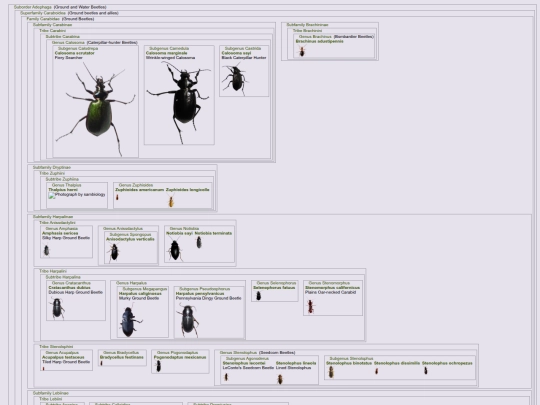
Task: View the Fiery Searcher beetle photo
Action: pyautogui.click(x=96, y=108)
